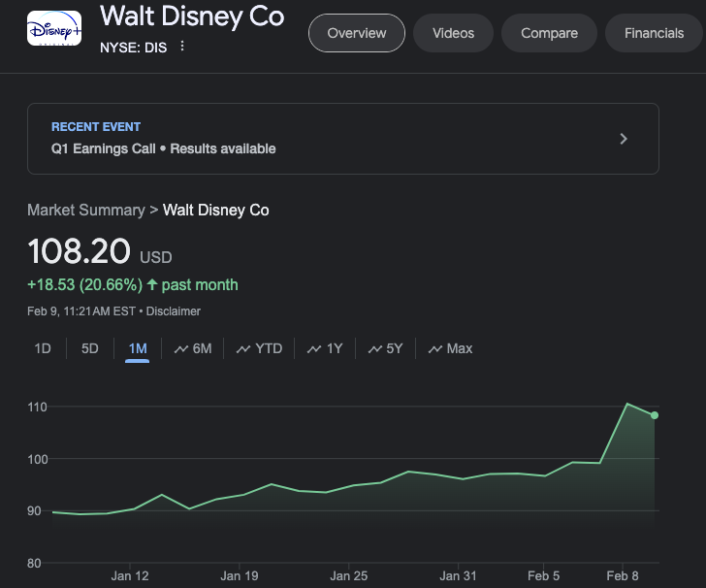Image resolution: width=706 pixels, height=588 pixels.
Task: Switch chart to 5D range
Action: coord(89,348)
